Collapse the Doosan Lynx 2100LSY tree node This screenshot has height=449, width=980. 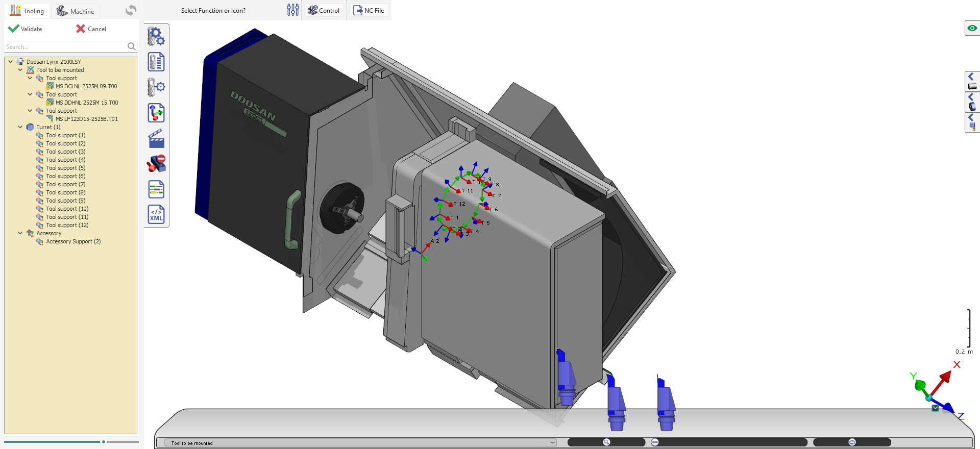point(10,62)
